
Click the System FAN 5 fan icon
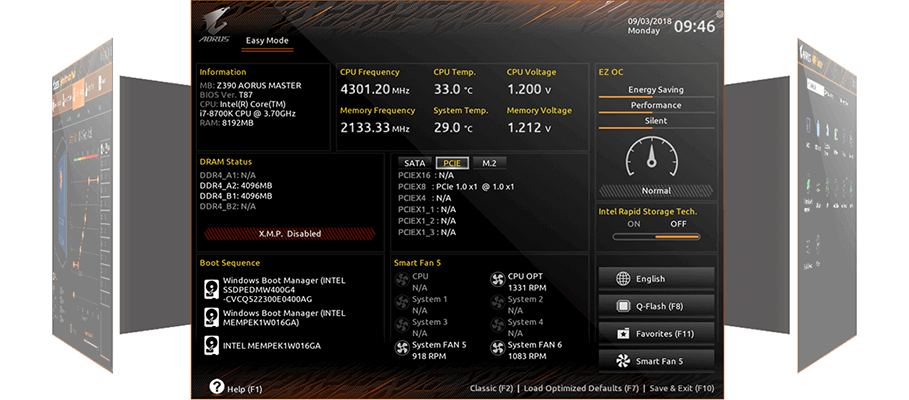(x=402, y=348)
